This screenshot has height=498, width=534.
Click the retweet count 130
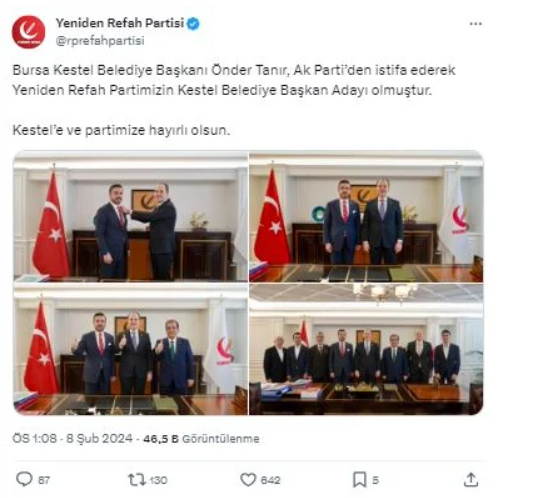(158, 480)
